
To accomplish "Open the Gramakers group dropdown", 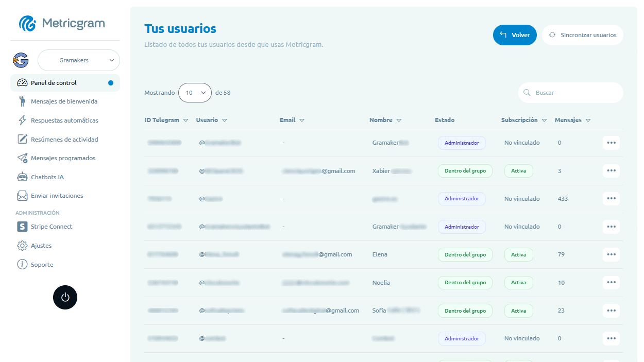I will (x=79, y=60).
